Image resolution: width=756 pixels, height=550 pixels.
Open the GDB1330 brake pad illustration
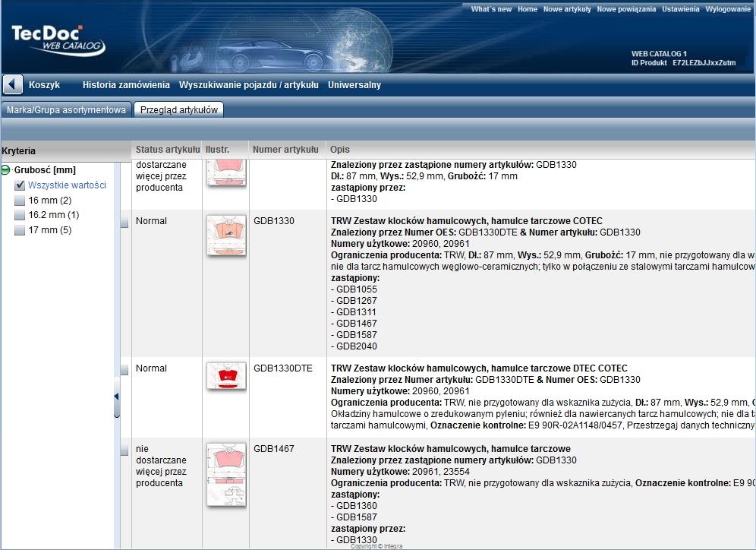tap(226, 235)
